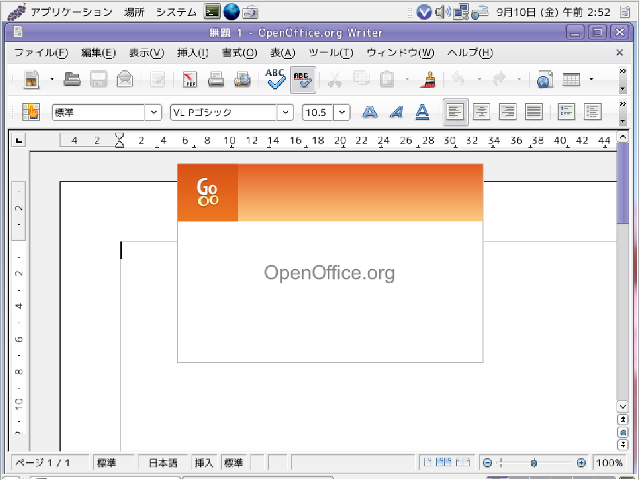Set Align Left paragraph alignment
Image resolution: width=640 pixels, height=480 pixels.
point(455,112)
